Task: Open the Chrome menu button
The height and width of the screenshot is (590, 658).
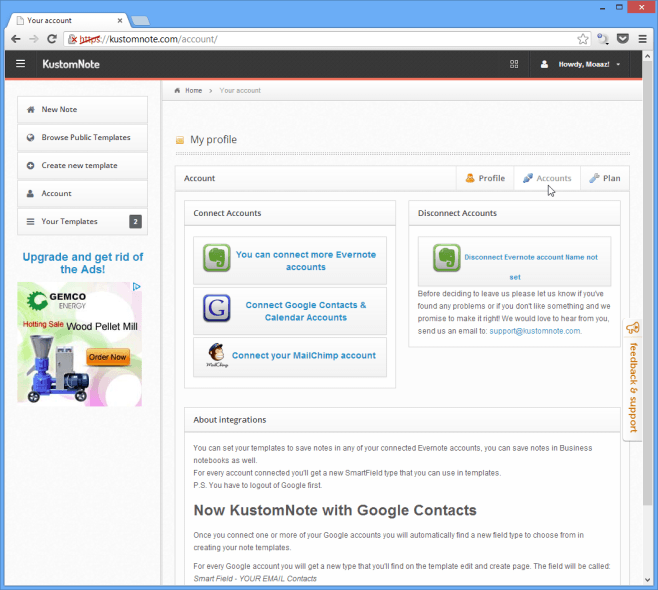Action: click(x=643, y=39)
